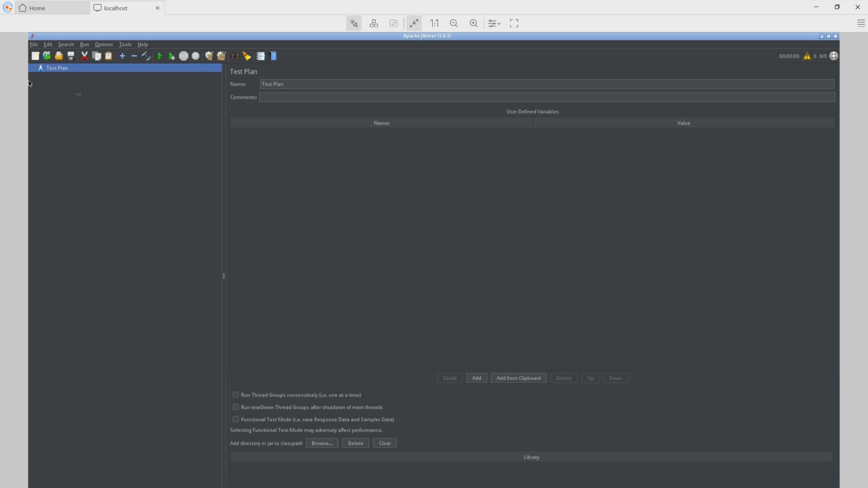Click Add from Clipboard button
The image size is (868, 488).
click(518, 378)
